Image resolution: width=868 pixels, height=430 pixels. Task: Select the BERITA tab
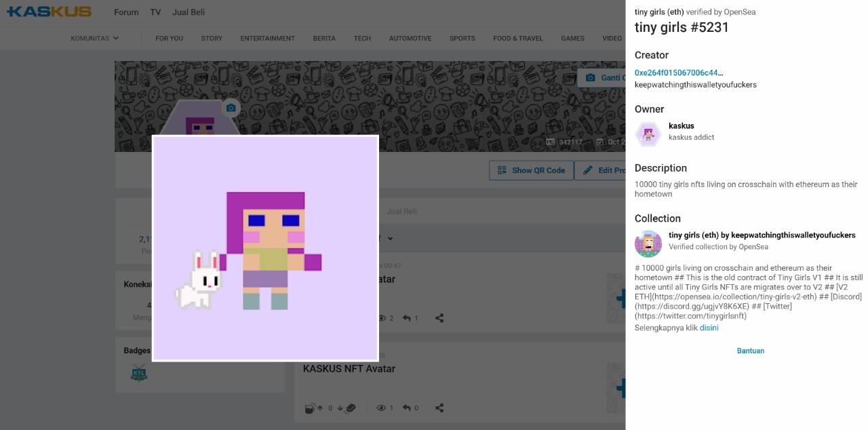(x=324, y=38)
